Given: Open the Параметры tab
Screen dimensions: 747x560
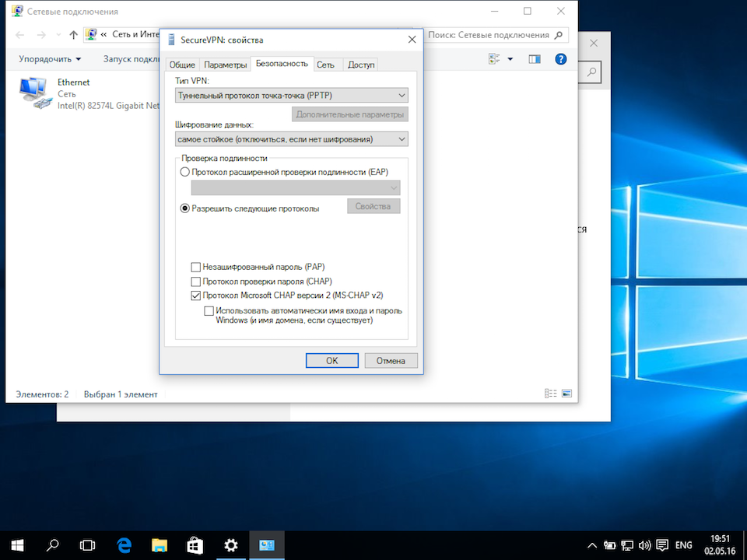Looking at the screenshot, I should click(x=225, y=65).
